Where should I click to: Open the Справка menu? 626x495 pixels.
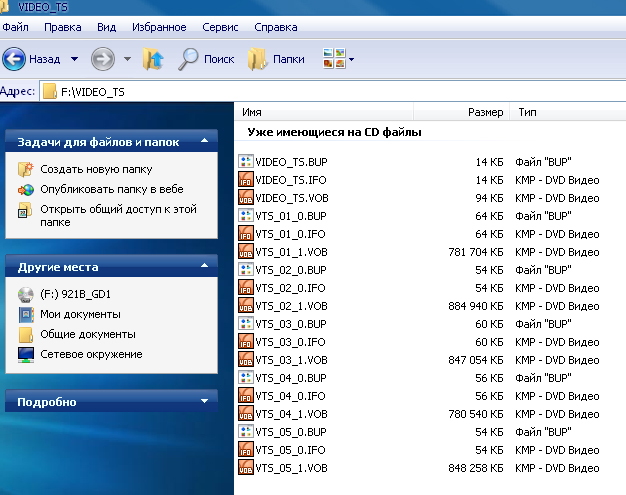276,27
